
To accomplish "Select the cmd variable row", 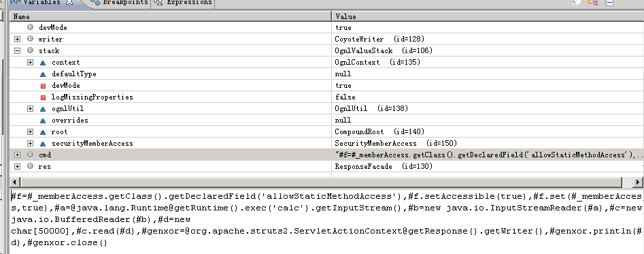I will click(x=326, y=155).
